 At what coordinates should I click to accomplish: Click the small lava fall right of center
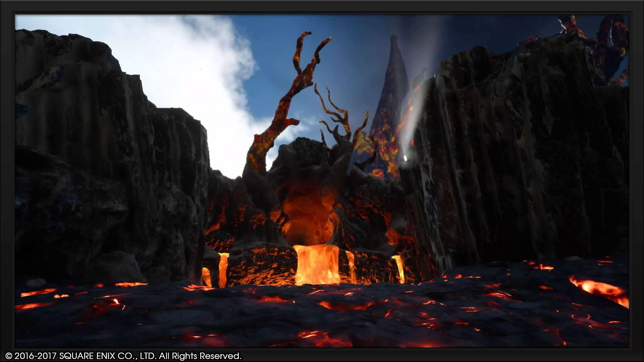coord(398,268)
